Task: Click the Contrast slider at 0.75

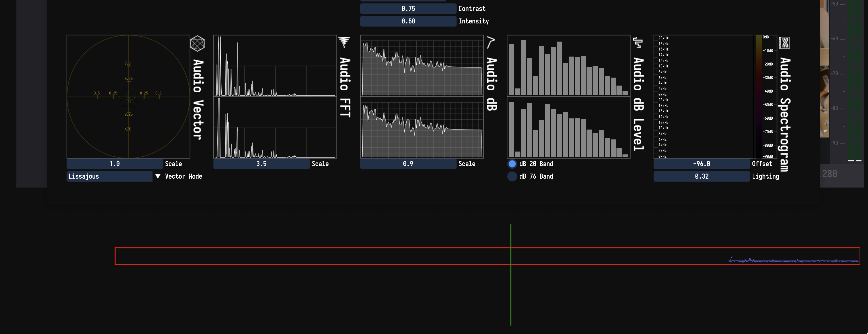Action: click(x=408, y=9)
